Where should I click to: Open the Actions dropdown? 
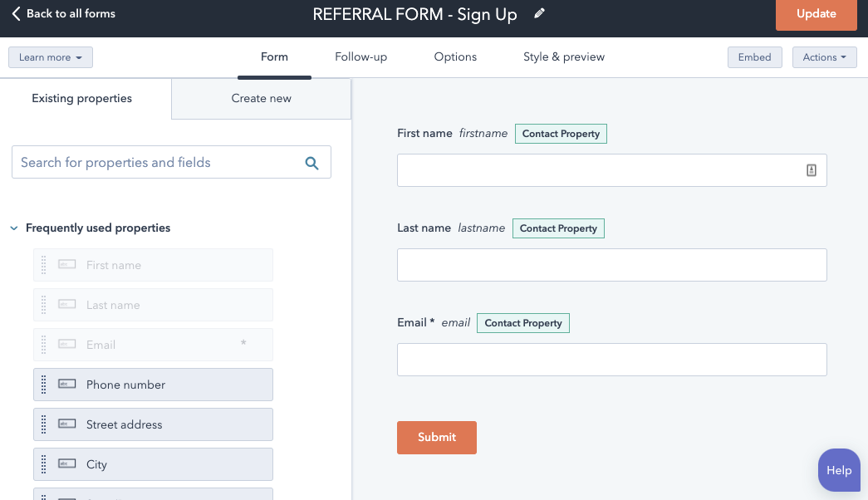[x=824, y=56]
